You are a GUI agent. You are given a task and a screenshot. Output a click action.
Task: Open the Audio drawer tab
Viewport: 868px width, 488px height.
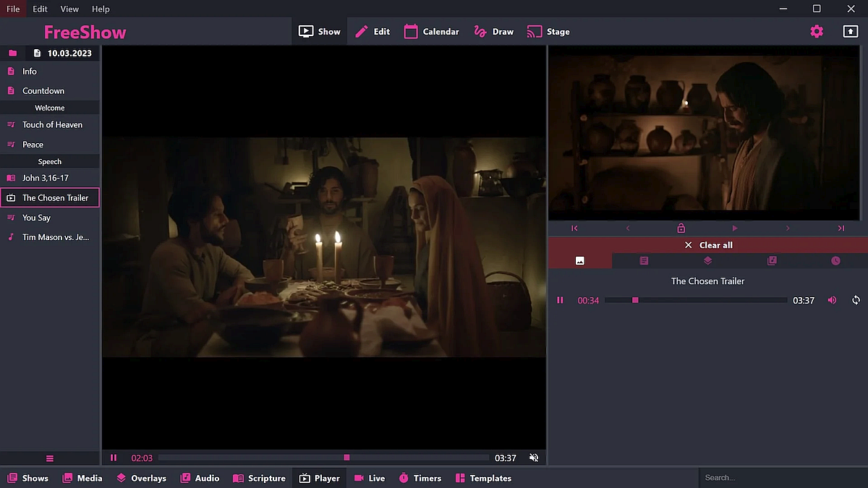(200, 478)
